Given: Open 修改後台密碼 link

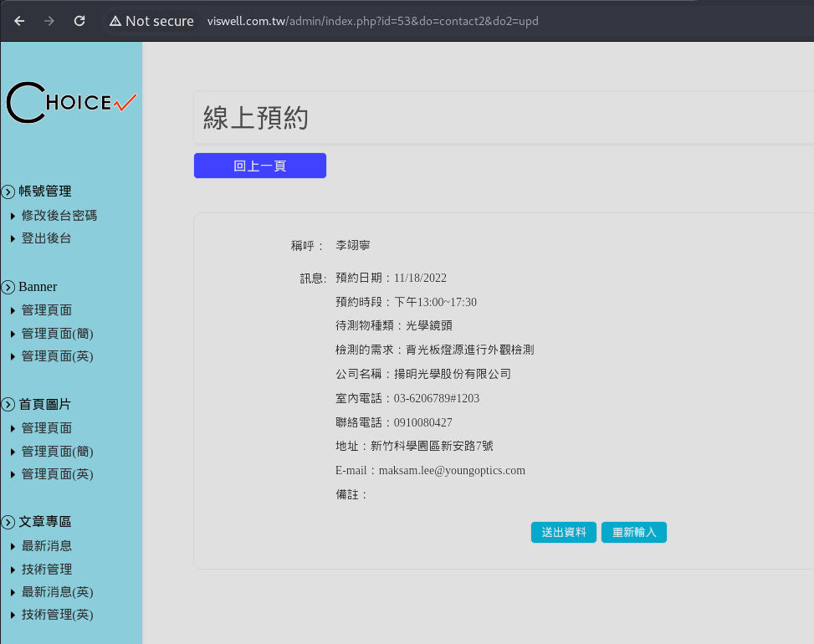Looking at the screenshot, I should (x=59, y=215).
